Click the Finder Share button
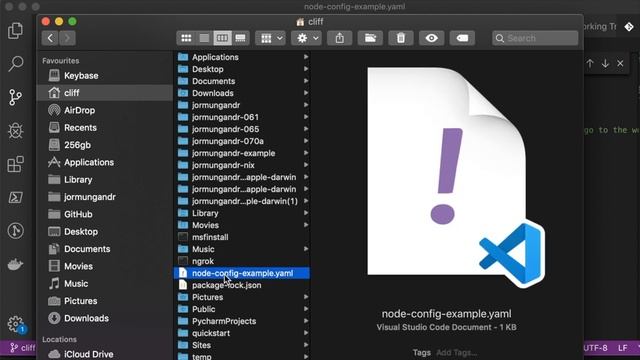The image size is (640, 360). (340, 38)
